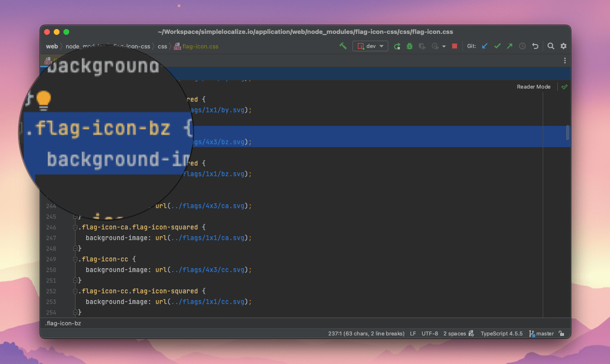This screenshot has width=610, height=364.
Task: Click the green inspections checkmark widget
Action: tap(564, 87)
